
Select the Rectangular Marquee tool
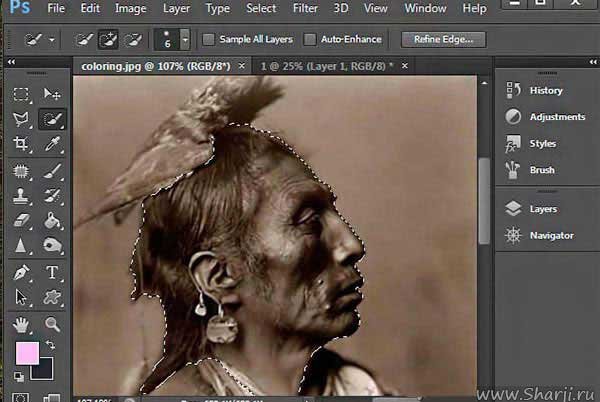pyautogui.click(x=22, y=94)
